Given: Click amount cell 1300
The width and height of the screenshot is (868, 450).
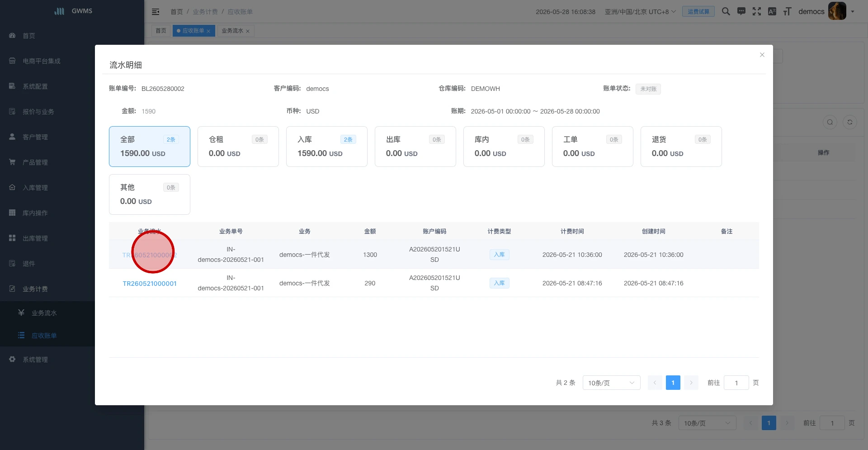Looking at the screenshot, I should click(370, 255).
